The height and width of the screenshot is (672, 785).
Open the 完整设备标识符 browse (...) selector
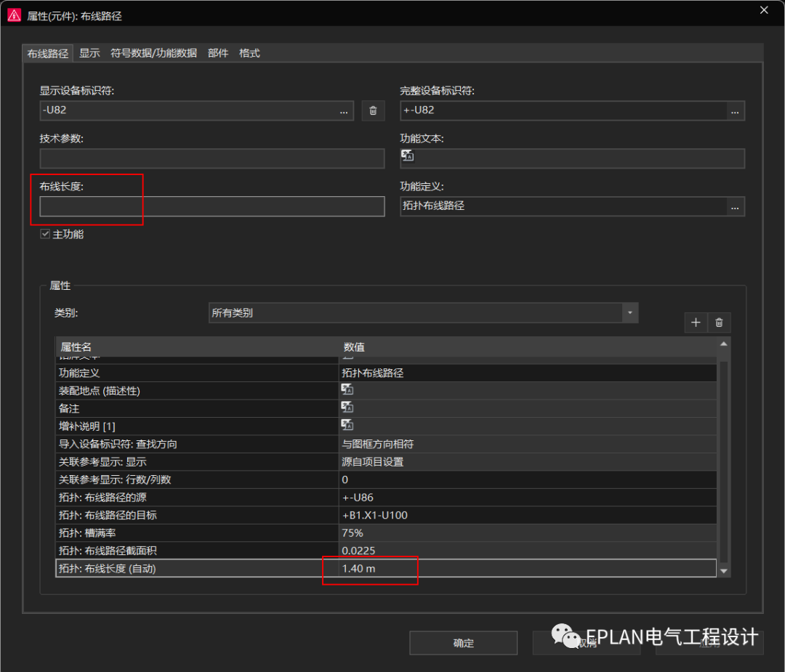[735, 110]
